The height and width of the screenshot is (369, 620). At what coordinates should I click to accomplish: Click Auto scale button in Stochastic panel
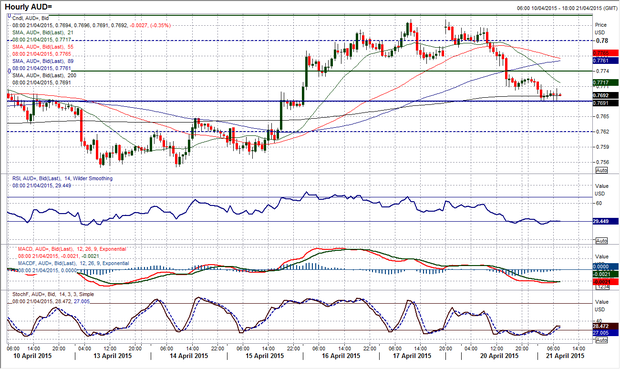tap(601, 340)
